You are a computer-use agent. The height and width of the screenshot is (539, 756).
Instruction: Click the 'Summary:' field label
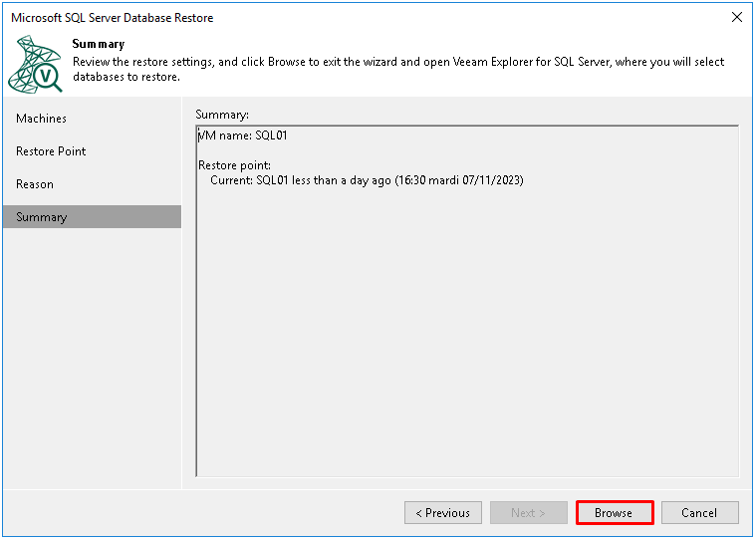coord(222,115)
